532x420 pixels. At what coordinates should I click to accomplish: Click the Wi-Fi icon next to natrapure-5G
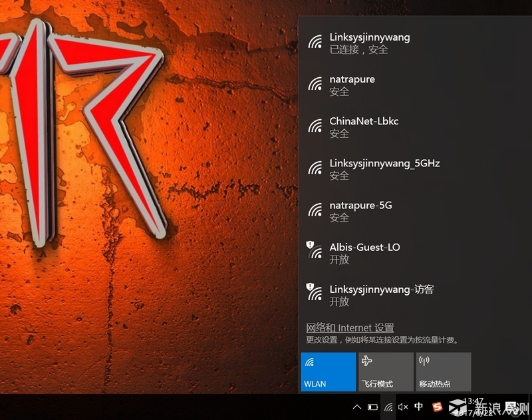tap(313, 210)
